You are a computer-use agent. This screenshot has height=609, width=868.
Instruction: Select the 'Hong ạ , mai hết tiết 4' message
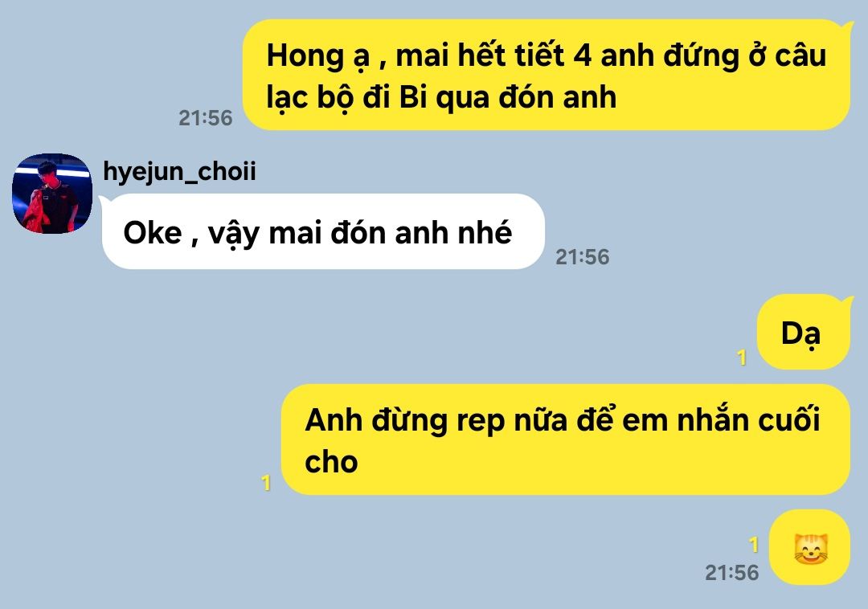pyautogui.click(x=547, y=75)
